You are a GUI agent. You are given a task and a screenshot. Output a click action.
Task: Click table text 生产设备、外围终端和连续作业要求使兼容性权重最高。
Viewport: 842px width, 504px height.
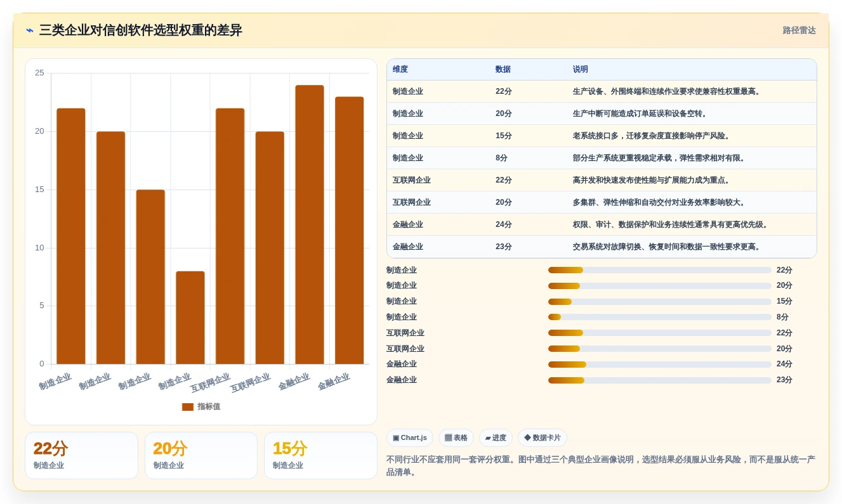668,91
